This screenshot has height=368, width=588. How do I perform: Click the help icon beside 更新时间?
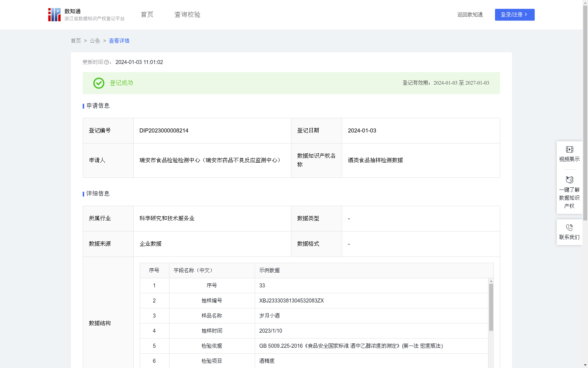[107, 63]
